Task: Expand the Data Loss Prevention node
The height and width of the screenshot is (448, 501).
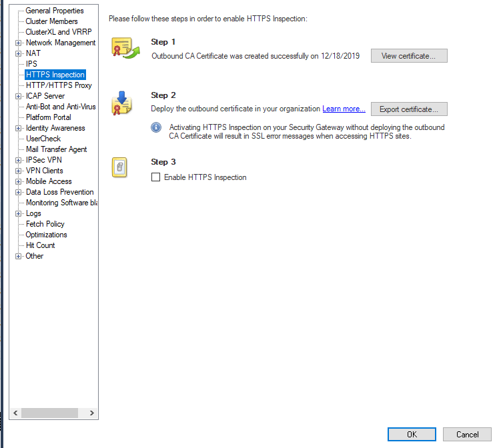Action: point(19,192)
